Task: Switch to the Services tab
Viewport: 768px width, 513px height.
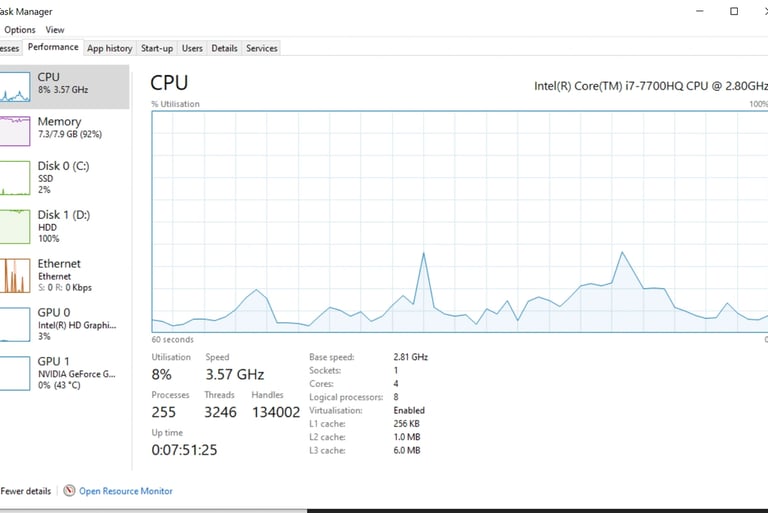Action: [262, 48]
